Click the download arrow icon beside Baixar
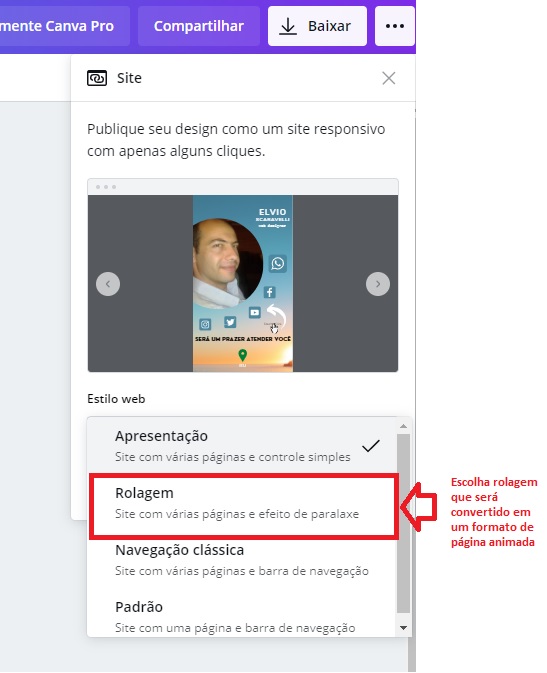547x673 pixels. pos(288,27)
